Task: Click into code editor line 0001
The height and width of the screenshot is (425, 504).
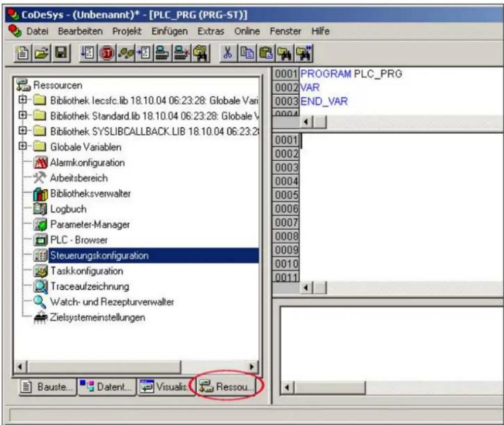Action: (x=402, y=140)
